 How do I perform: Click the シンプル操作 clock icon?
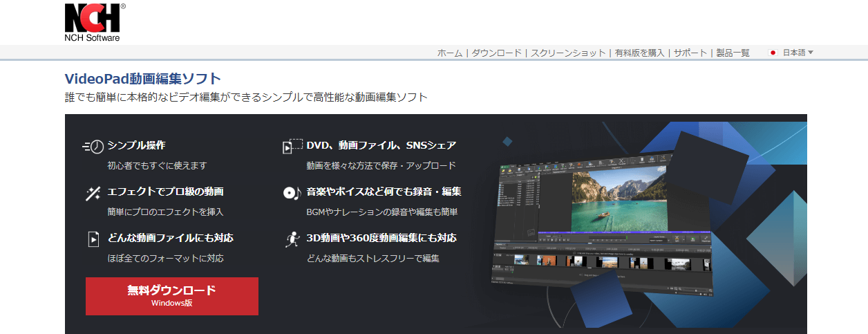pos(93,146)
